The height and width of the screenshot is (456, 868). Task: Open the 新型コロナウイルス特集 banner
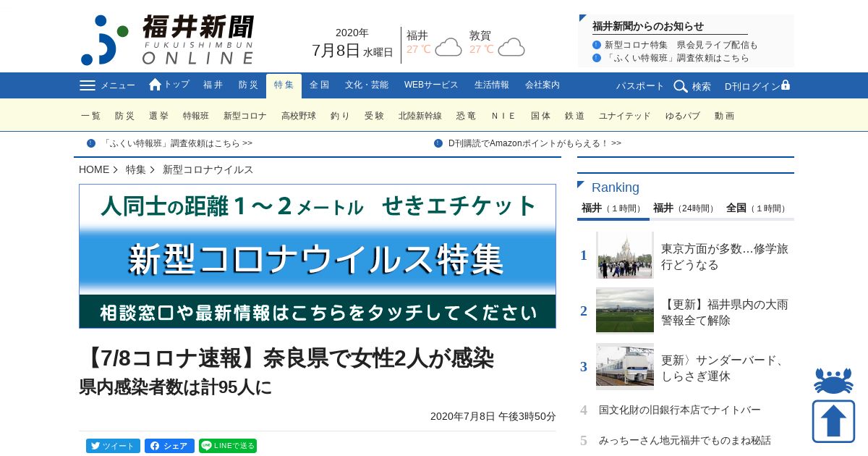coord(318,256)
